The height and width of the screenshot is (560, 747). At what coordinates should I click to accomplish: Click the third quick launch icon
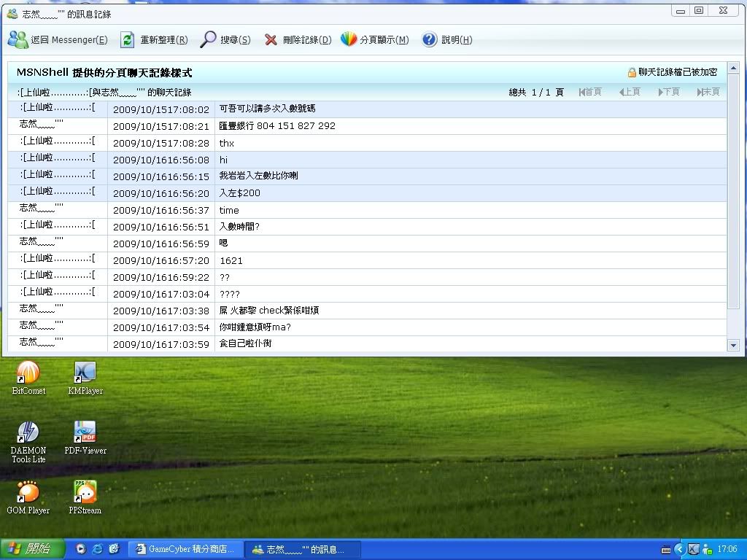115,548
